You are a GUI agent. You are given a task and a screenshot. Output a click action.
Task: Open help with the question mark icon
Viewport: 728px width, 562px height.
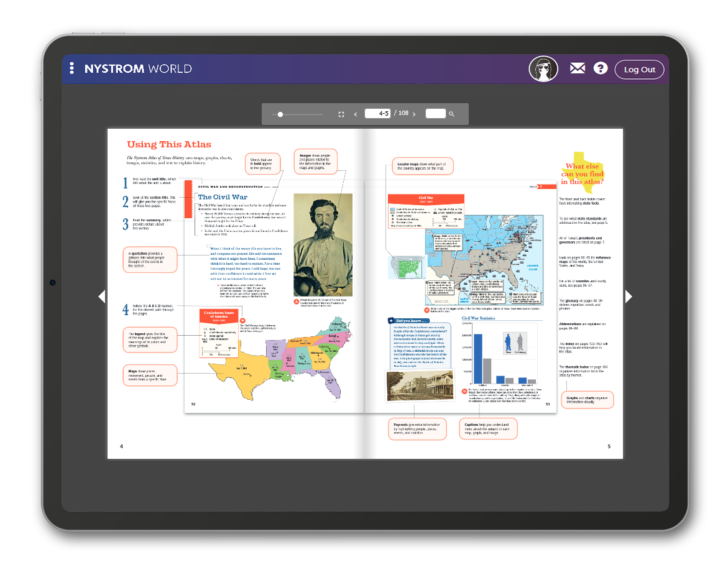tap(600, 68)
